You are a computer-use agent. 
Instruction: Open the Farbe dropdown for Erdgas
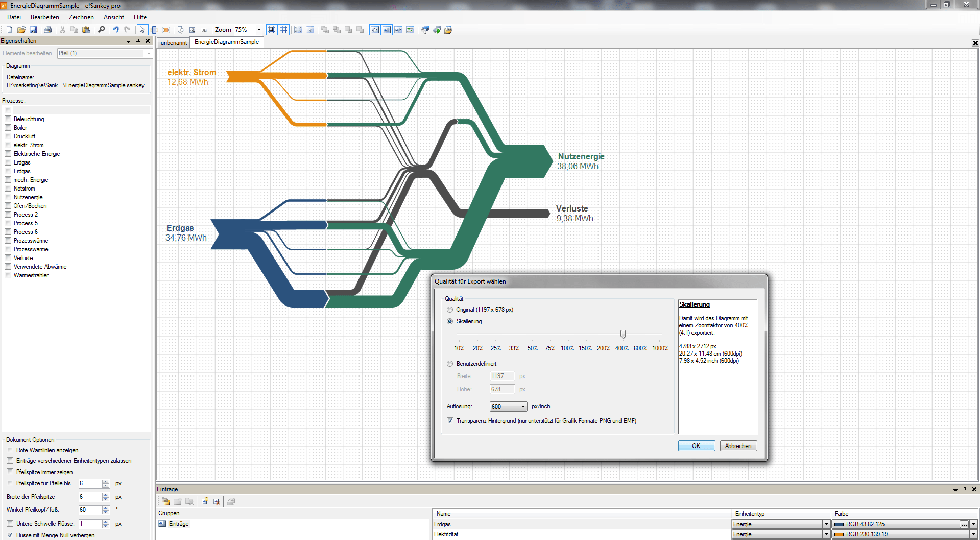974,524
